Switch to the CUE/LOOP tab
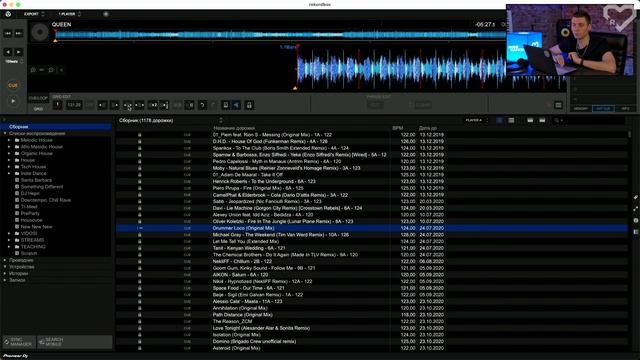The image size is (640, 360). pyautogui.click(x=38, y=98)
